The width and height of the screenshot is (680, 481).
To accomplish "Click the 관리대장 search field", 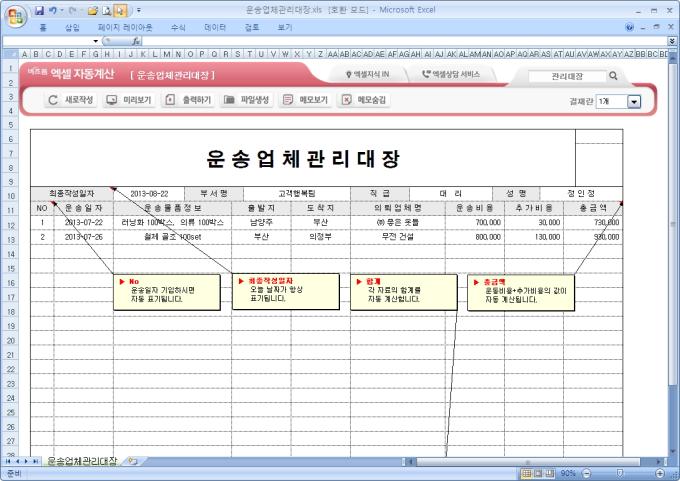I will tap(567, 76).
